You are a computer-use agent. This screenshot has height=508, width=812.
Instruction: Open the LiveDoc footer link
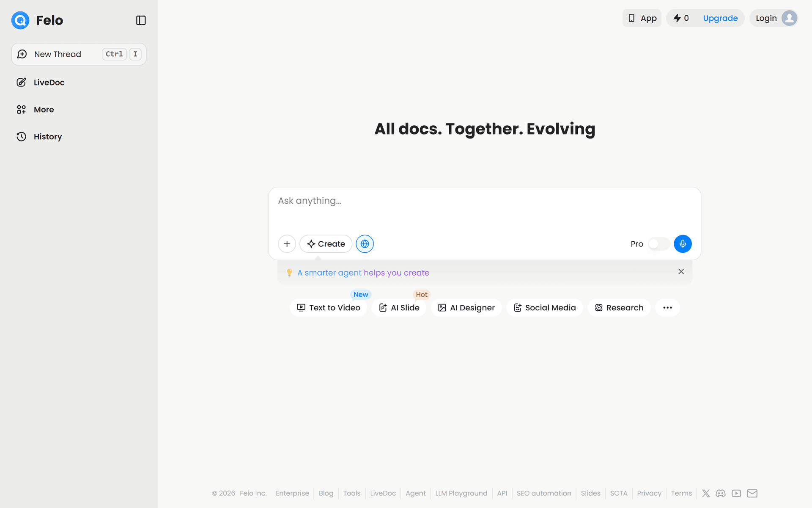(x=383, y=493)
